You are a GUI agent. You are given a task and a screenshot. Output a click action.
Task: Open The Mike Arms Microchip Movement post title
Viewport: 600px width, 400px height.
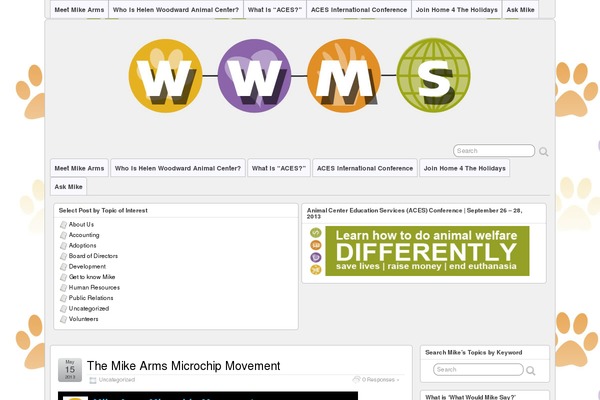(x=184, y=366)
